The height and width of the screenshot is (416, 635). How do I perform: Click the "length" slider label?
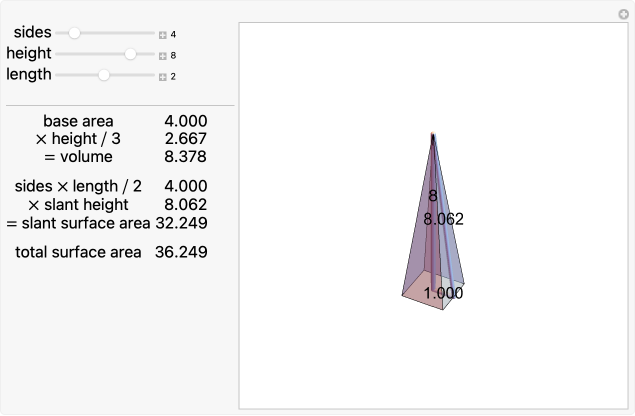28,75
